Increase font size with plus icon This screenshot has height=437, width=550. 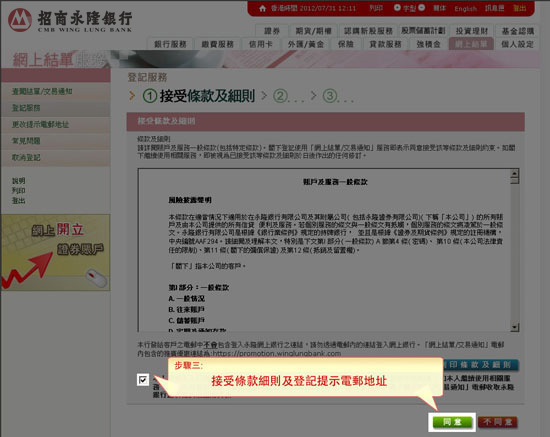pyautogui.click(x=397, y=7)
